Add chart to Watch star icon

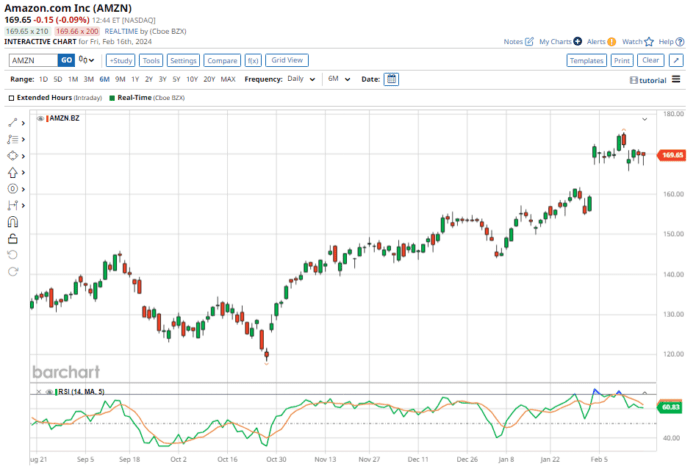point(647,42)
